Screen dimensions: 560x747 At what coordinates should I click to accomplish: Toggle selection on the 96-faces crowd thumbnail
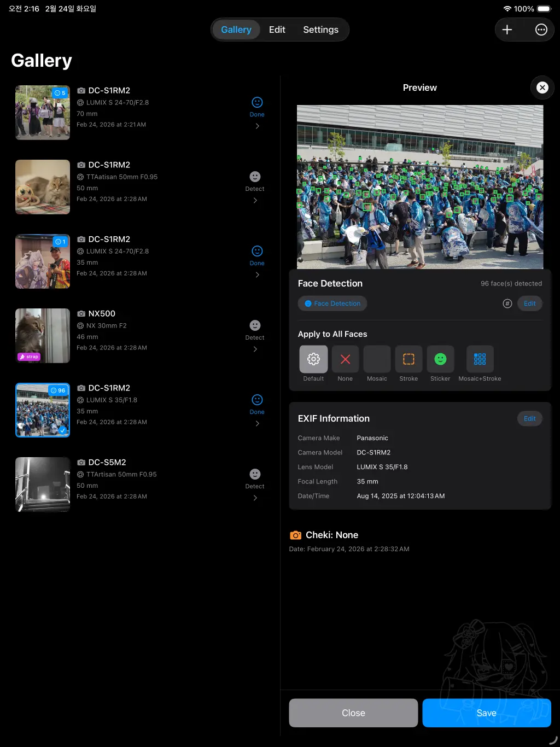point(43,410)
